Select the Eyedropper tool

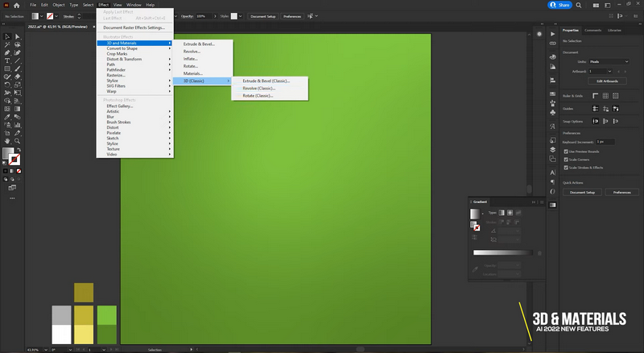7,117
